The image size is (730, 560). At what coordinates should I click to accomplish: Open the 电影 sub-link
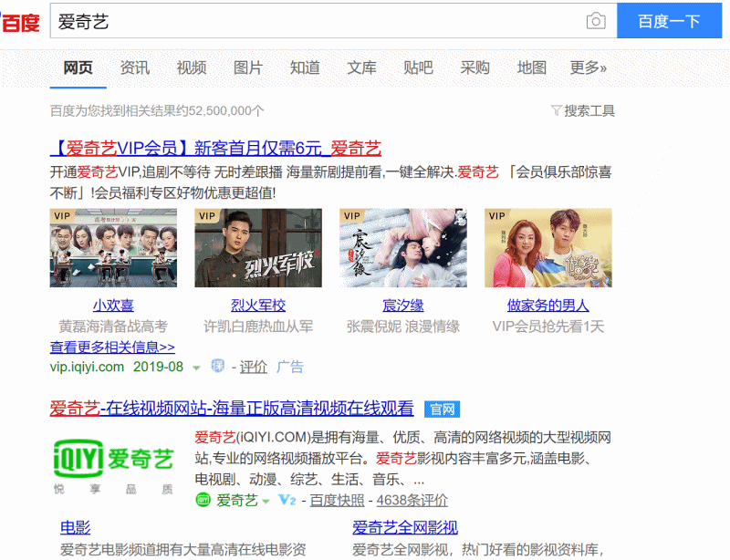click(x=75, y=527)
